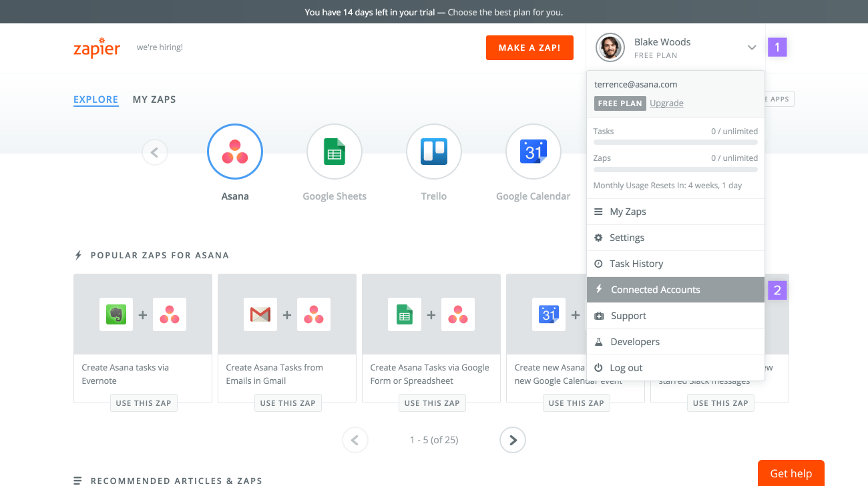
Task: Open the Task History clock icon
Action: 598,263
